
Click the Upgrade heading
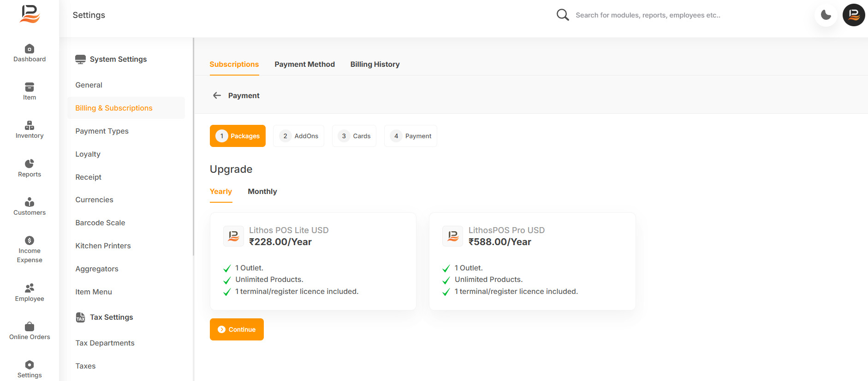pyautogui.click(x=231, y=169)
